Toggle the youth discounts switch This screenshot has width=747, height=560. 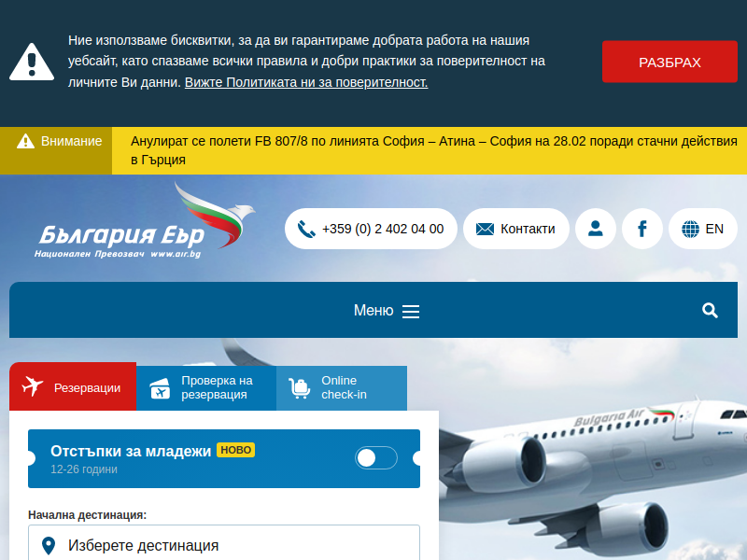coord(376,458)
